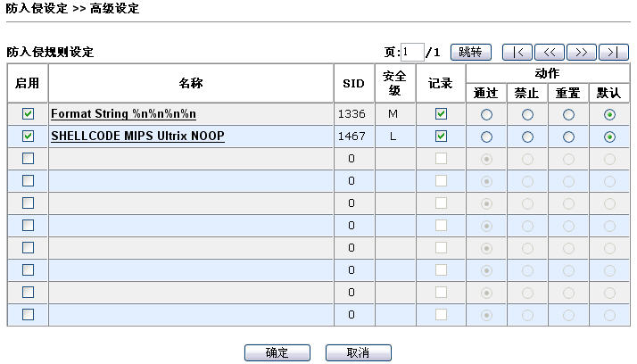637x364 pixels.
Task: Disable the SHELLCODE MIPS rule checkbox
Action: coord(28,136)
